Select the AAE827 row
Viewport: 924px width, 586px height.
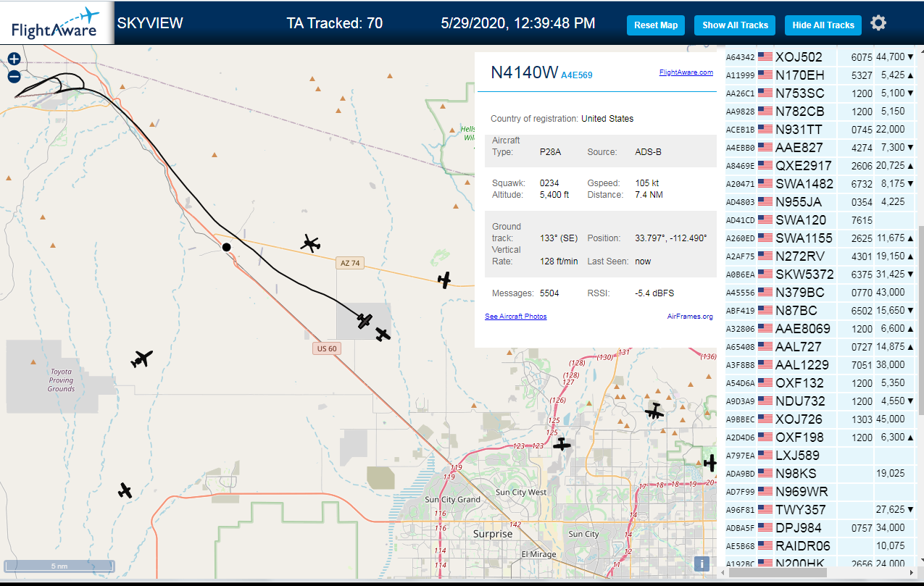point(820,148)
